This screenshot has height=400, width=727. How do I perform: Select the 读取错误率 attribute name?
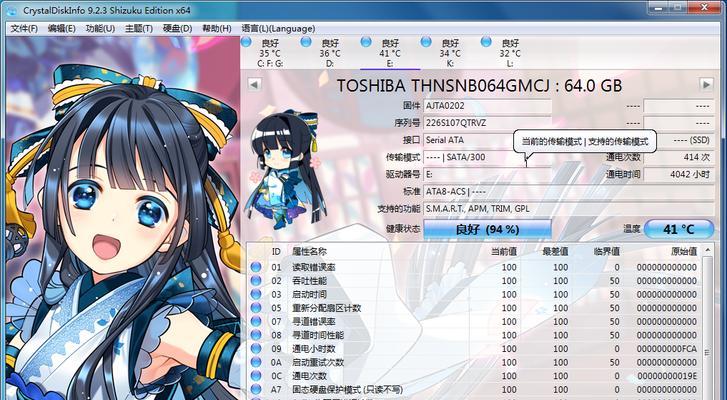(313, 267)
